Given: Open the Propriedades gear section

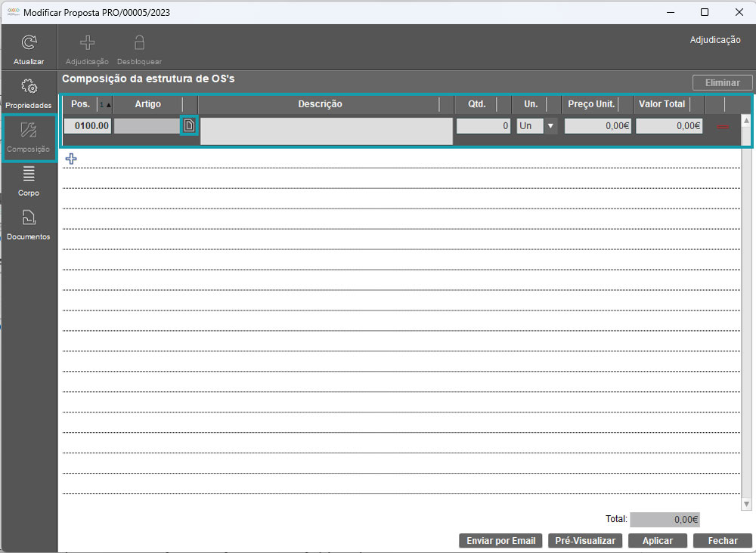Looking at the screenshot, I should point(29,88).
